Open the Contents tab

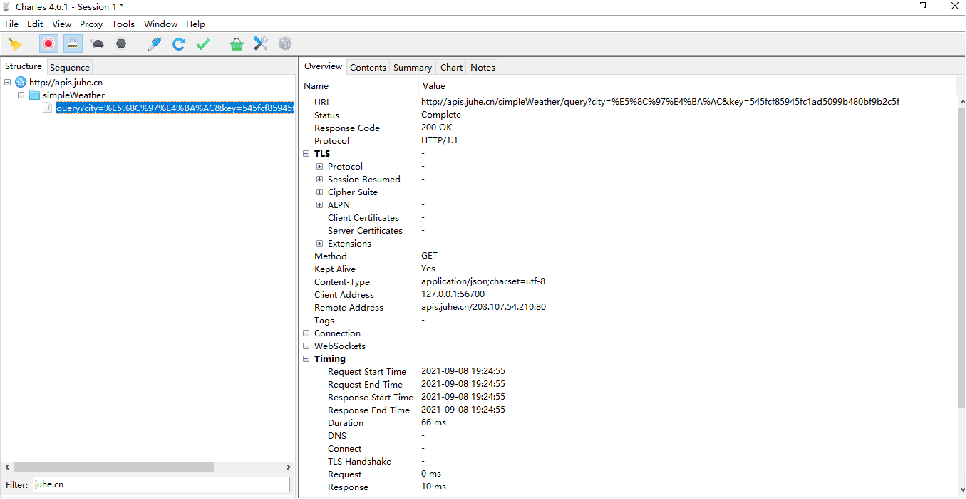pos(368,67)
